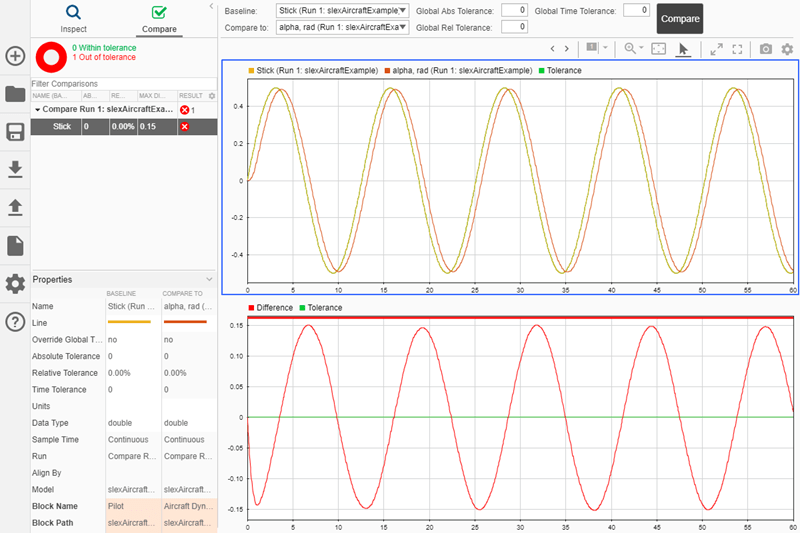Switch to the Compare tab
Screen dimensions: 800x533
pos(159,18)
